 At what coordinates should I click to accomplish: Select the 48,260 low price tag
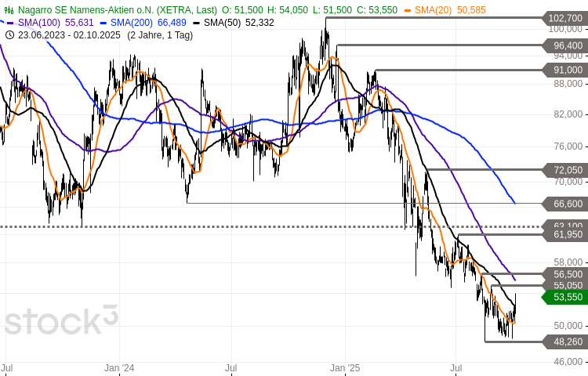[564, 342]
